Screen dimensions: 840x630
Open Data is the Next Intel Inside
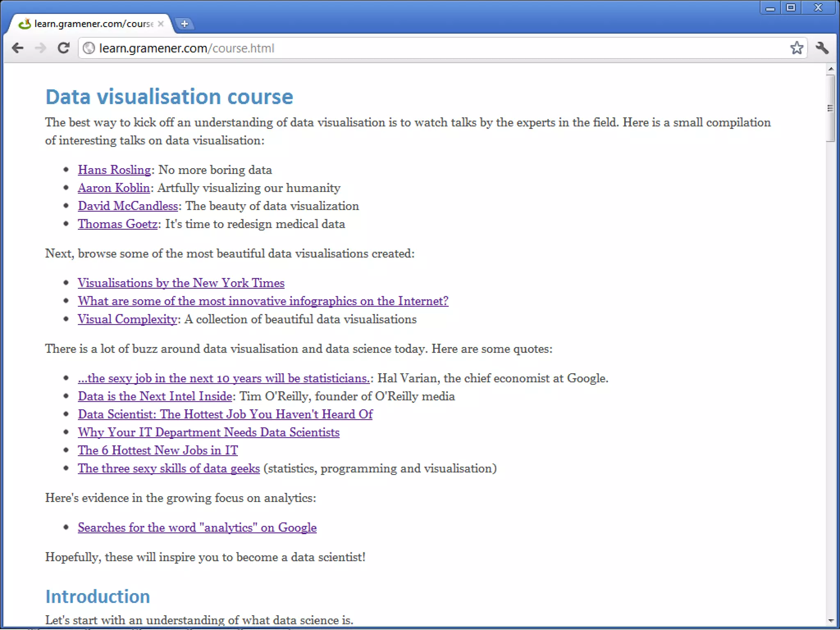(x=155, y=396)
